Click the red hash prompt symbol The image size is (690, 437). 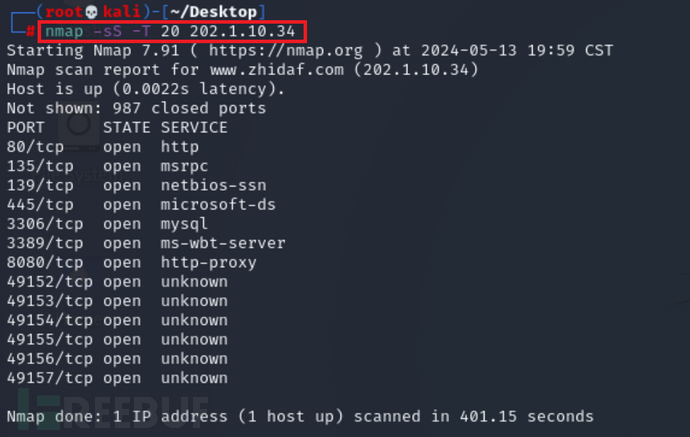coord(30,31)
